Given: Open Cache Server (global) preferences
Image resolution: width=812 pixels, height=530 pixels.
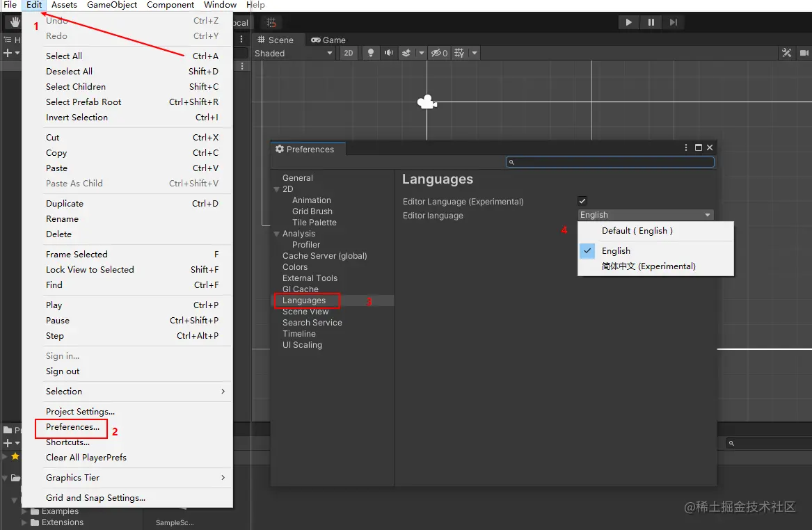Looking at the screenshot, I should tap(325, 256).
